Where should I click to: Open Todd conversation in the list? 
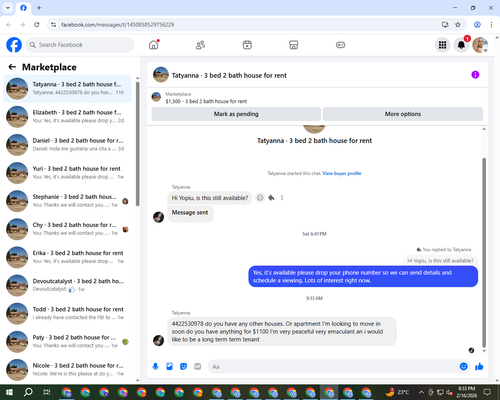click(x=67, y=313)
